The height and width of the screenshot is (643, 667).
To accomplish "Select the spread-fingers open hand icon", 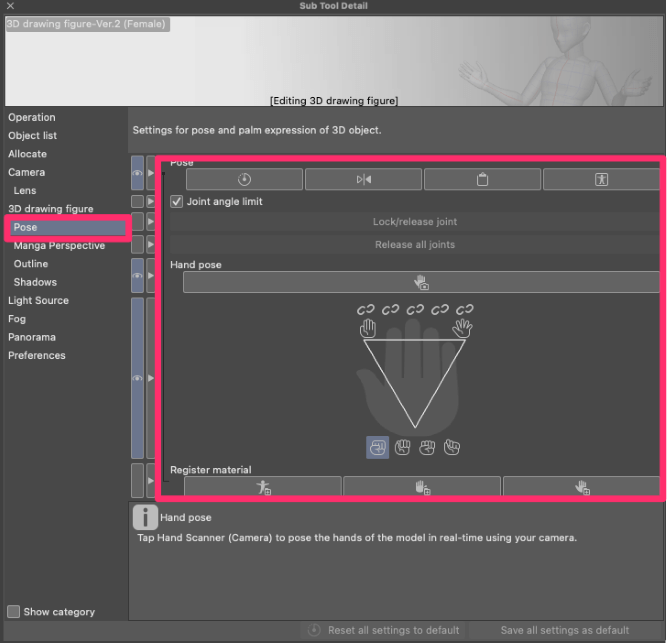I will (x=462, y=328).
